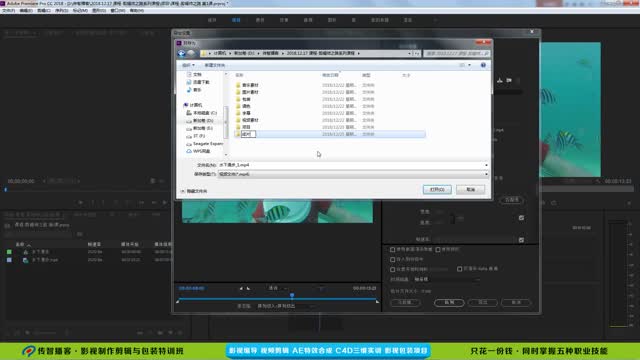
Task: Click export timeline in-point handle
Action: [178, 302]
